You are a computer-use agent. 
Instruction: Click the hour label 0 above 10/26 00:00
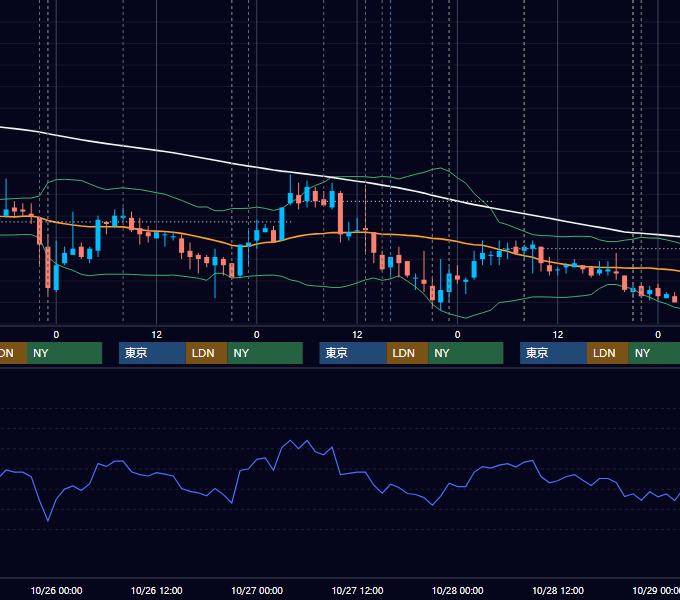pos(56,335)
